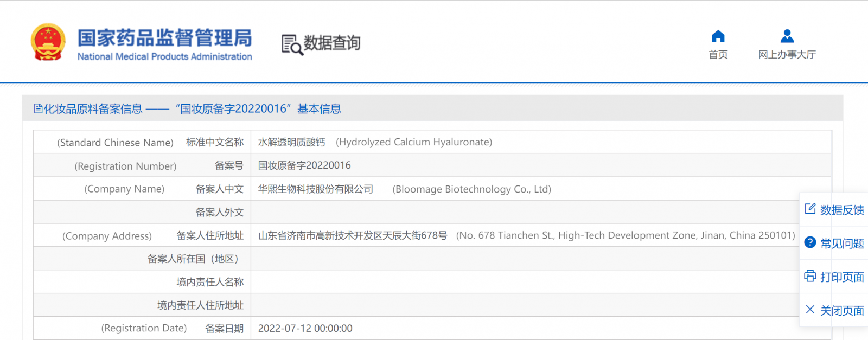868x340 pixels.
Task: Click the 备案号 row label
Action: pyautogui.click(x=229, y=165)
